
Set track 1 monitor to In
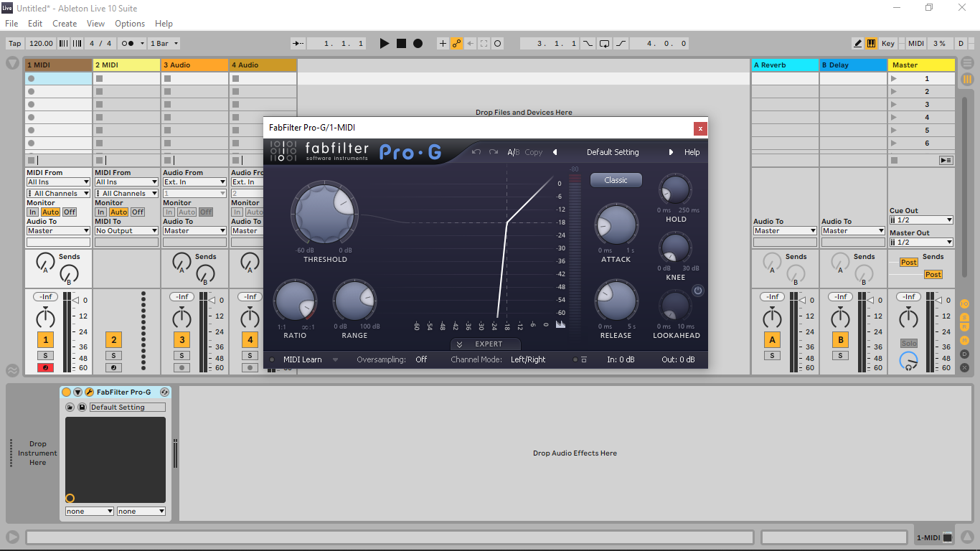[32, 212]
